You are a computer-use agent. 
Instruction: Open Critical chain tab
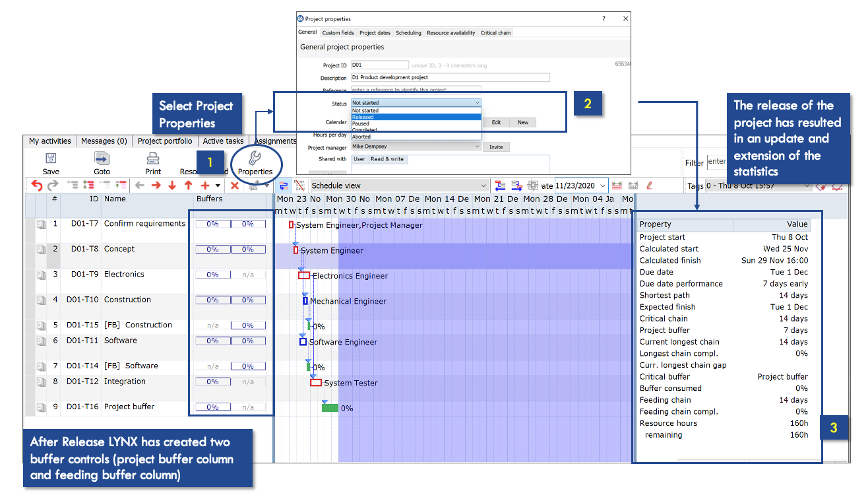coord(495,32)
